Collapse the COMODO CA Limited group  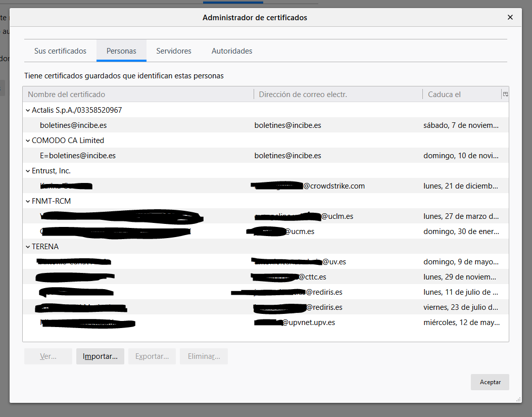27,141
